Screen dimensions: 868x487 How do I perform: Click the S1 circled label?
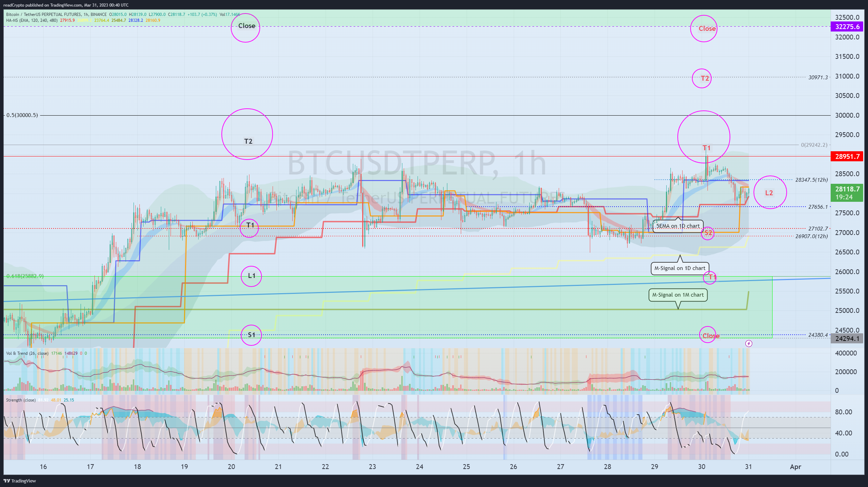click(x=252, y=335)
